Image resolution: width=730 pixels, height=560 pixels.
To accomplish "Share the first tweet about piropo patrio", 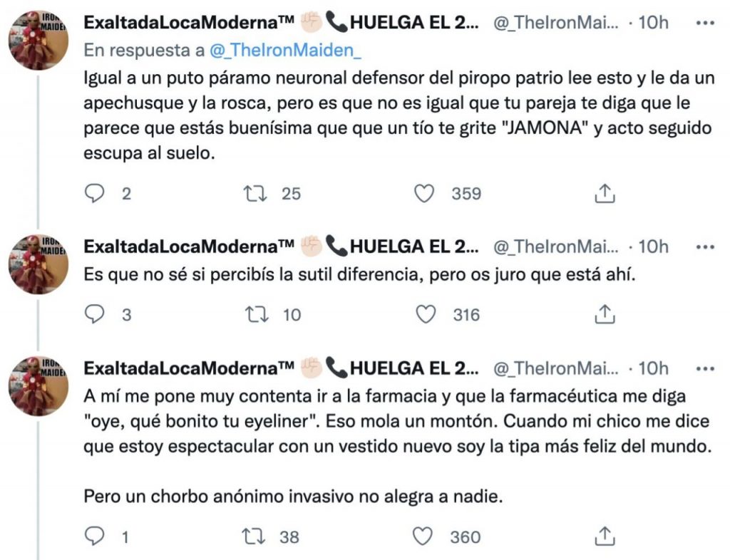I will point(604,193).
